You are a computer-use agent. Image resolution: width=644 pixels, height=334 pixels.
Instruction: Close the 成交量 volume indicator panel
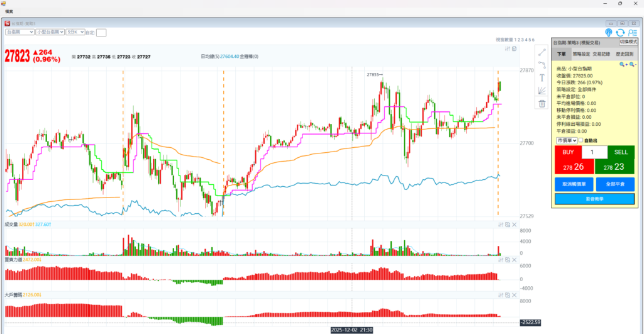514,225
